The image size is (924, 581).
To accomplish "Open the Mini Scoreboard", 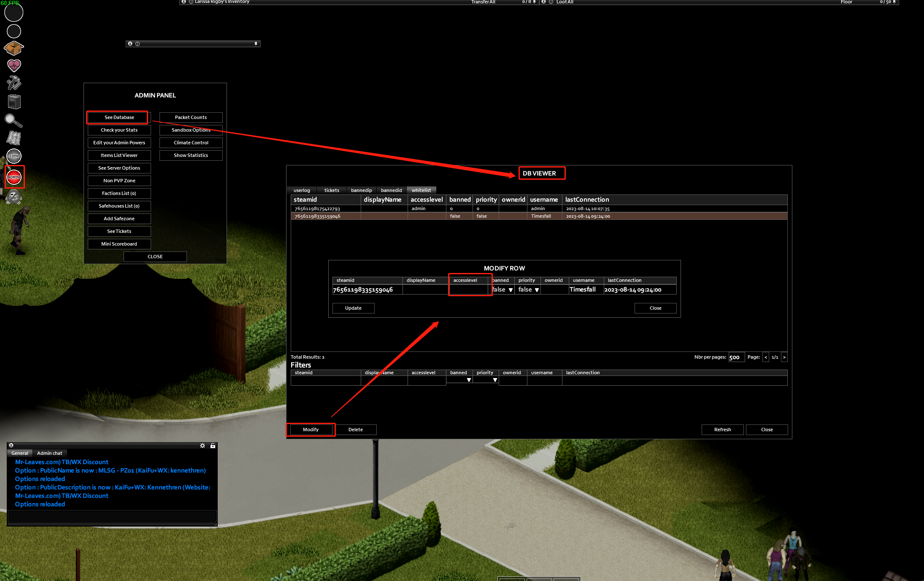I will tap(119, 244).
